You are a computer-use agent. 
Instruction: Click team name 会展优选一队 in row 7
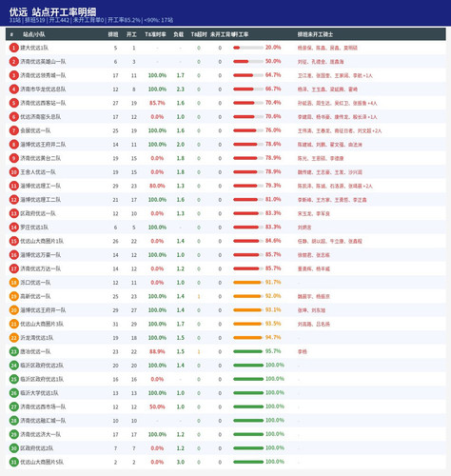pyautogui.click(x=35, y=130)
